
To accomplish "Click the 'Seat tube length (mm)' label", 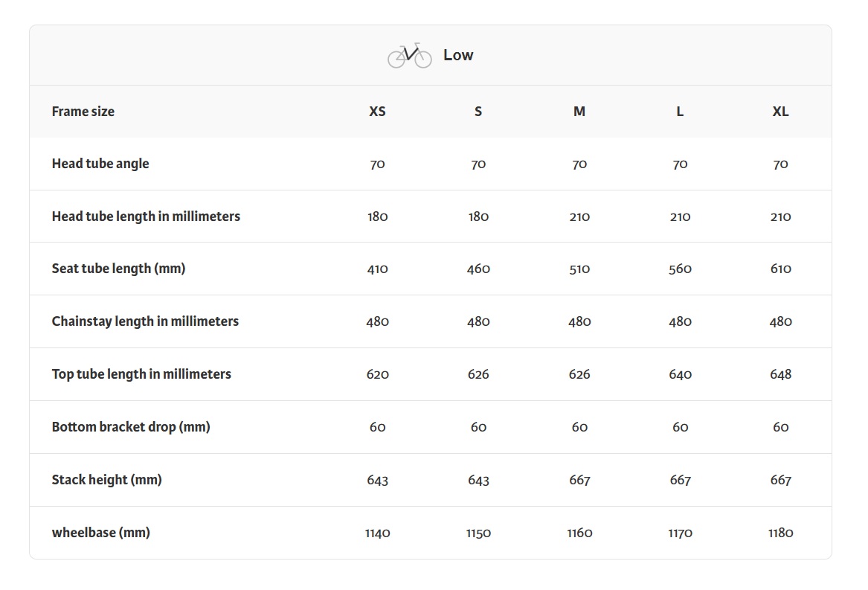I will [x=118, y=269].
